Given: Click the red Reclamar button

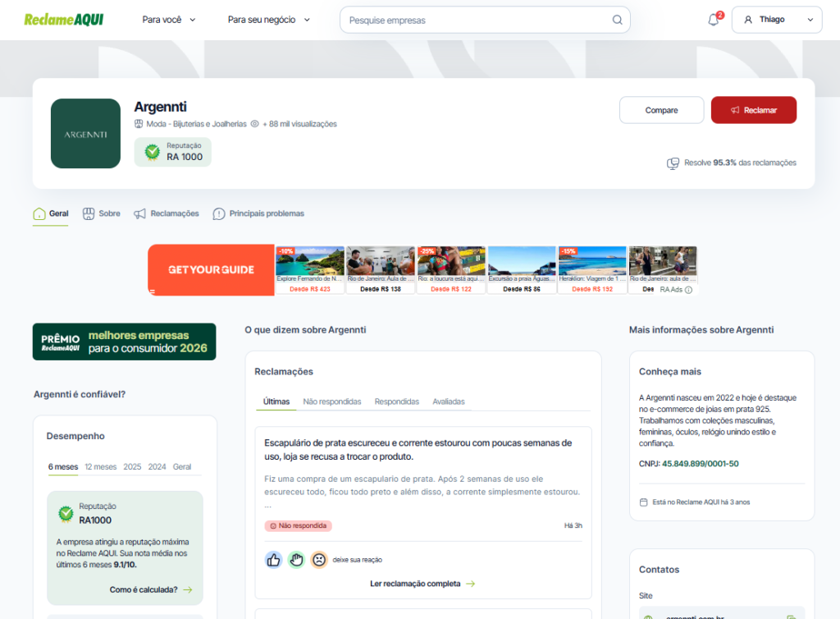Looking at the screenshot, I should 754,110.
